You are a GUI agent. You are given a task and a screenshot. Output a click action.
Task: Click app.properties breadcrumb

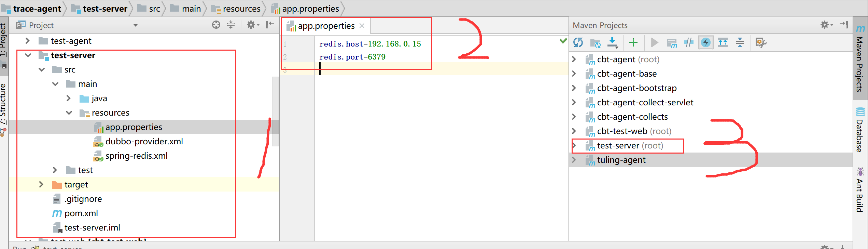(x=305, y=9)
